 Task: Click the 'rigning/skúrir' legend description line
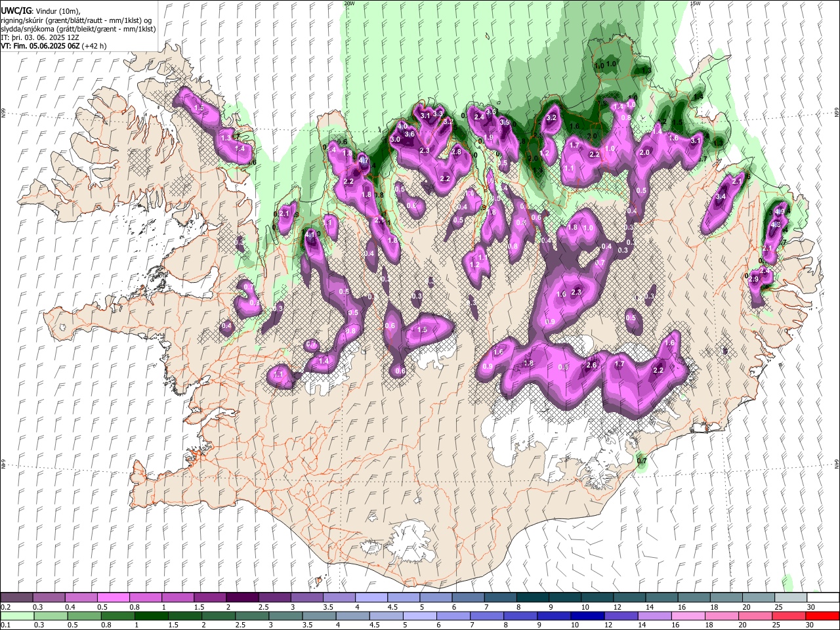click(x=76, y=20)
